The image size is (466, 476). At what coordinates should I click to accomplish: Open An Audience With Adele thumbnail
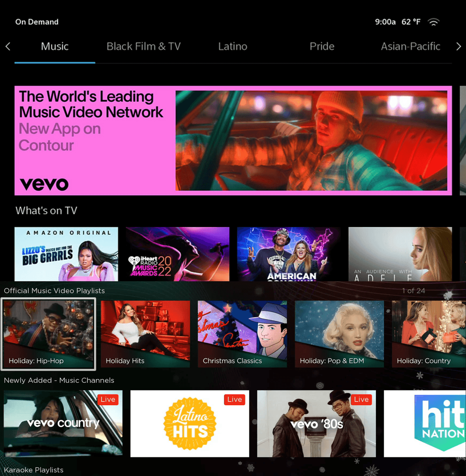click(x=400, y=254)
